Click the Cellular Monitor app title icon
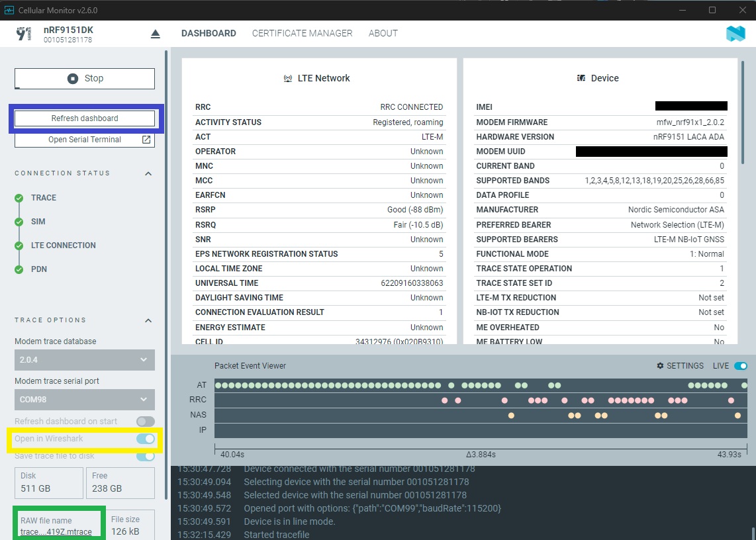Viewport: 756px width, 540px height. [x=9, y=10]
